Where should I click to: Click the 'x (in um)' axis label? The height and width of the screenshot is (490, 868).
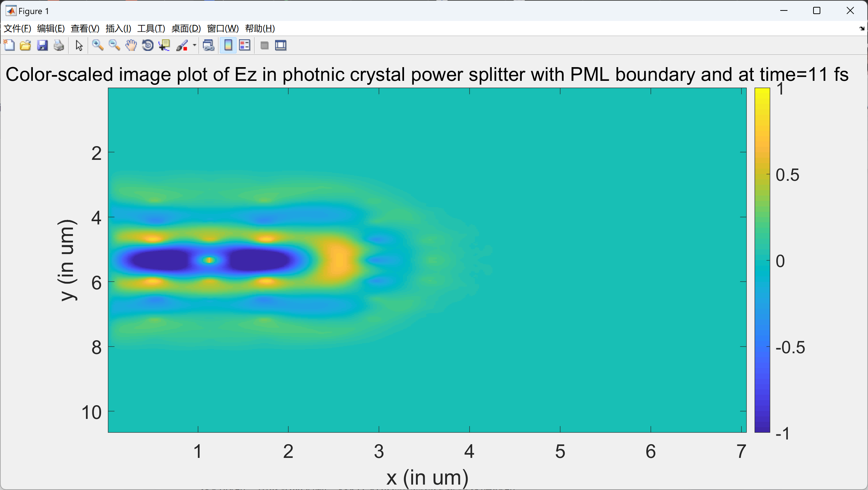[x=427, y=477]
